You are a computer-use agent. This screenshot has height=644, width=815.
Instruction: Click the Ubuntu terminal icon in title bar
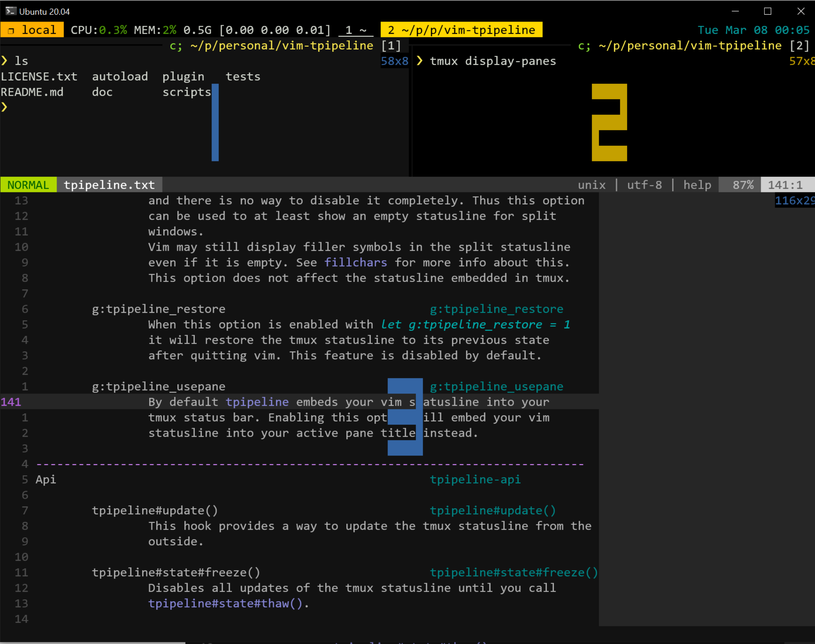[11, 11]
